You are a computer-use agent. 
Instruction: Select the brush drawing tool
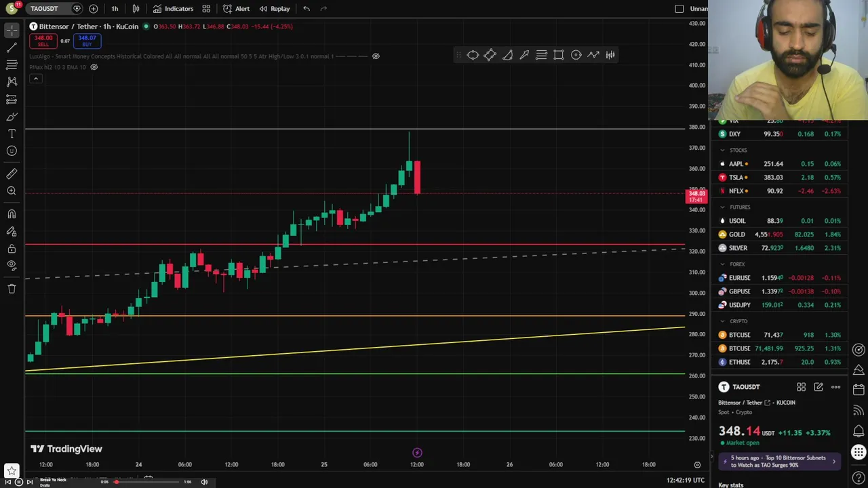click(12, 117)
